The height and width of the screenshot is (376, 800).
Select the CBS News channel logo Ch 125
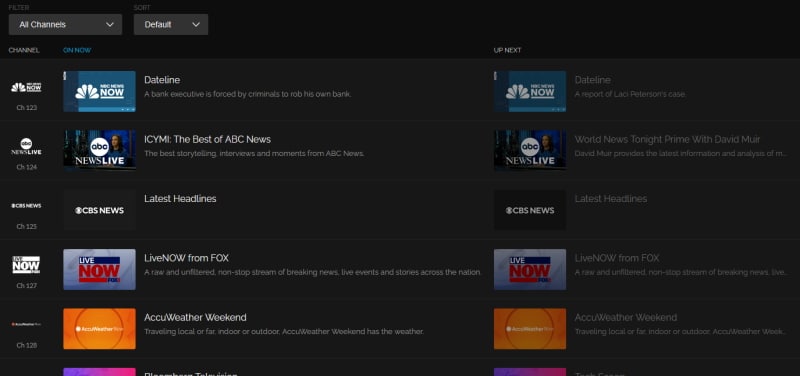(x=27, y=206)
